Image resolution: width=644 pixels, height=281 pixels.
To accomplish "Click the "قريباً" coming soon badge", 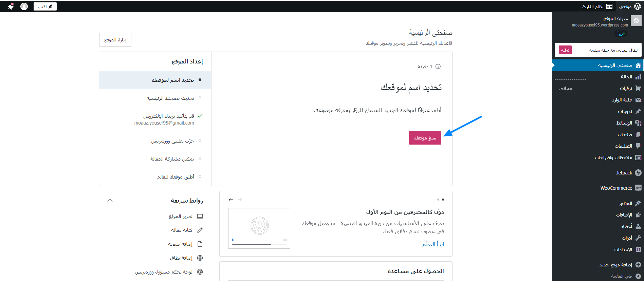I will click(x=621, y=33).
